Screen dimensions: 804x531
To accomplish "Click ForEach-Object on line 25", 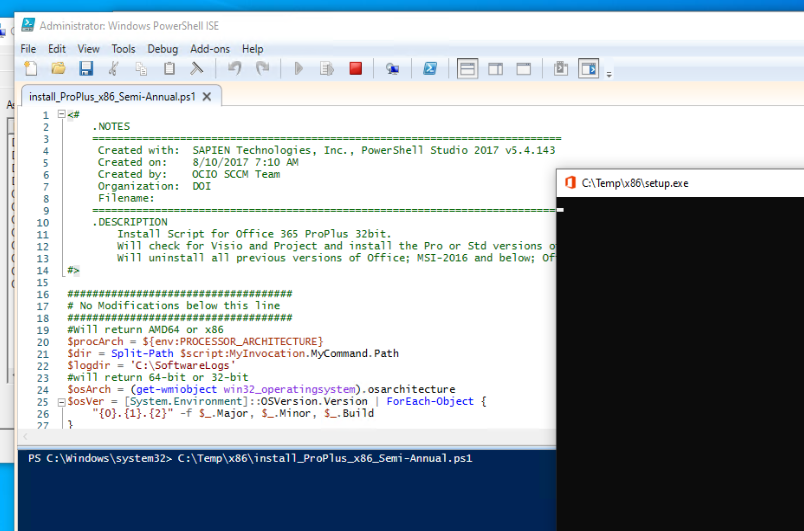I will point(430,401).
